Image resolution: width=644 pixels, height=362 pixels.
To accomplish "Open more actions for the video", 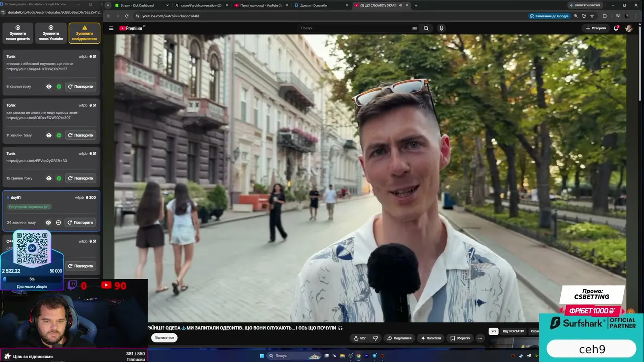I will coord(480,338).
